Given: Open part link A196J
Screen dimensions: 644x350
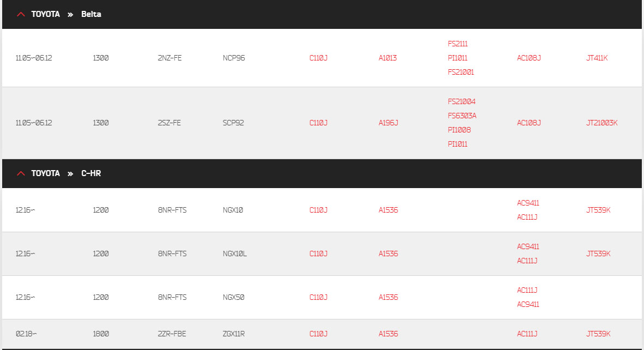Looking at the screenshot, I should (388, 123).
